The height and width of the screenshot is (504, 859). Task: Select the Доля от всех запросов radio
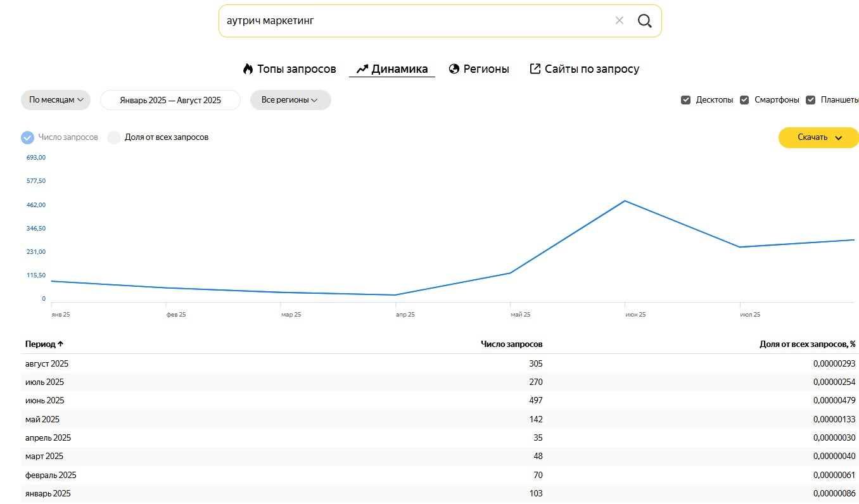click(x=114, y=137)
